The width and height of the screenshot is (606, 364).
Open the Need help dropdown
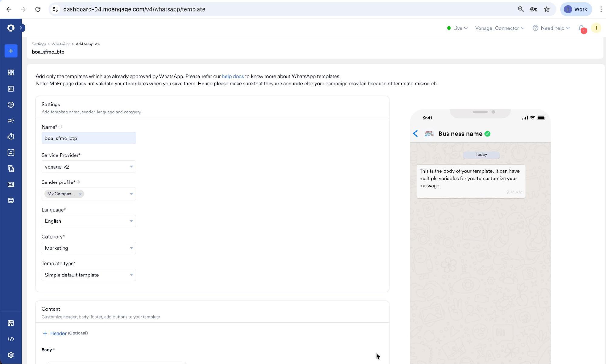[x=551, y=28]
